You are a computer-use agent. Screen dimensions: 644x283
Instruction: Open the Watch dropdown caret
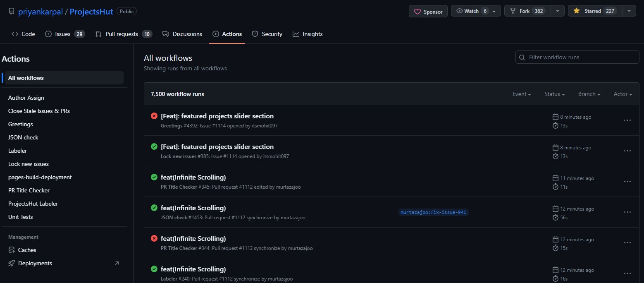(x=493, y=11)
